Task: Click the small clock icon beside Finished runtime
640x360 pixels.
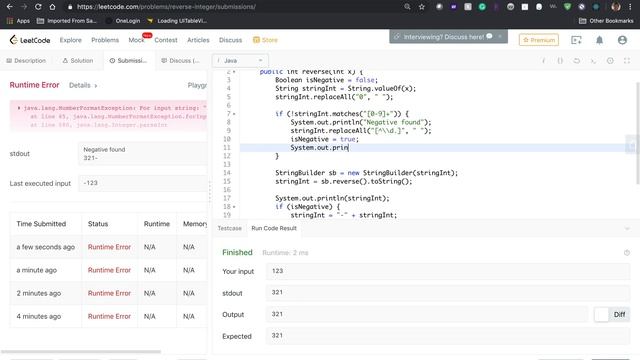Action: point(627,253)
